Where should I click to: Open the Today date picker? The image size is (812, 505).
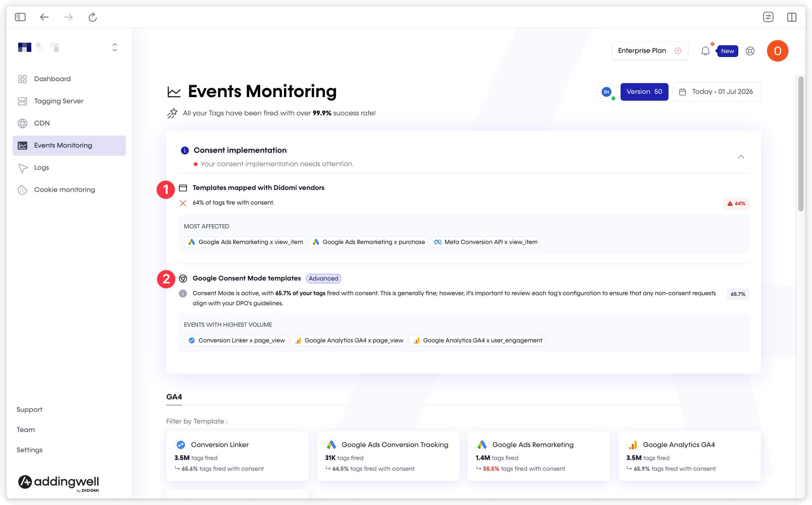pos(716,92)
